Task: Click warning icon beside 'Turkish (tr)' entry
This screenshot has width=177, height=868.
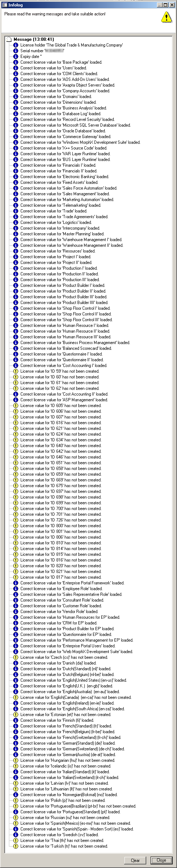Action: tap(15, 846)
